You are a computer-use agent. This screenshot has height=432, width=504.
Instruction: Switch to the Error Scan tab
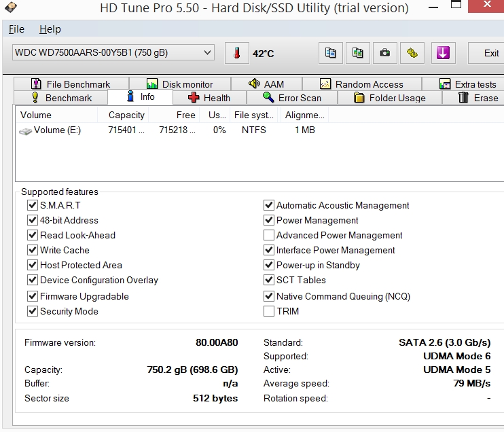pyautogui.click(x=292, y=98)
